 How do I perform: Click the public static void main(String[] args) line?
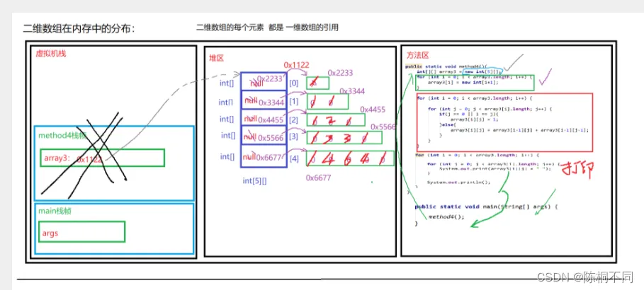(487, 207)
